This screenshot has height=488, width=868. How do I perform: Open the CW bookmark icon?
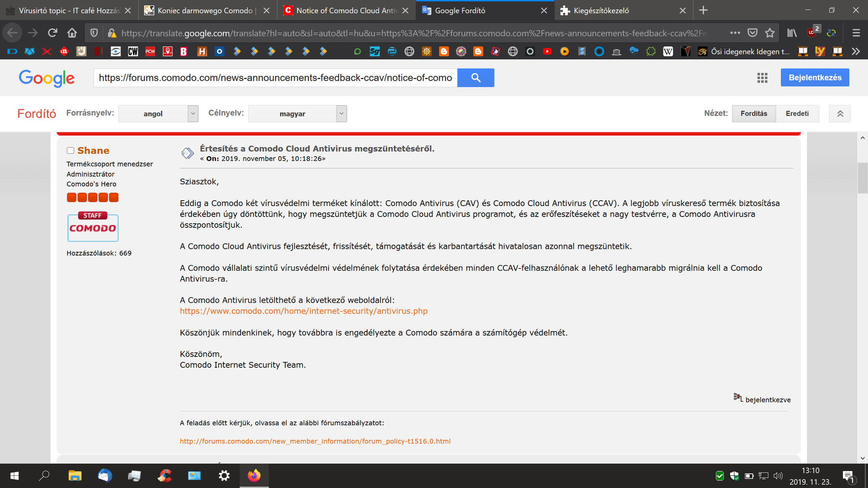click(x=133, y=52)
